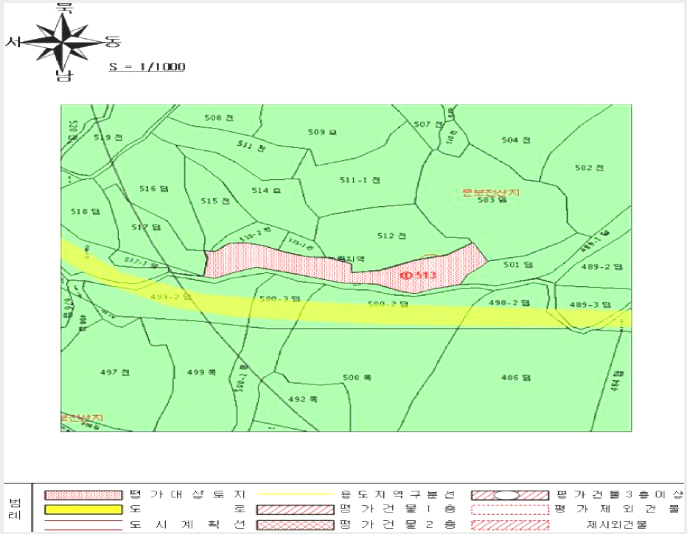Click parcel label 497 전

tap(115, 372)
